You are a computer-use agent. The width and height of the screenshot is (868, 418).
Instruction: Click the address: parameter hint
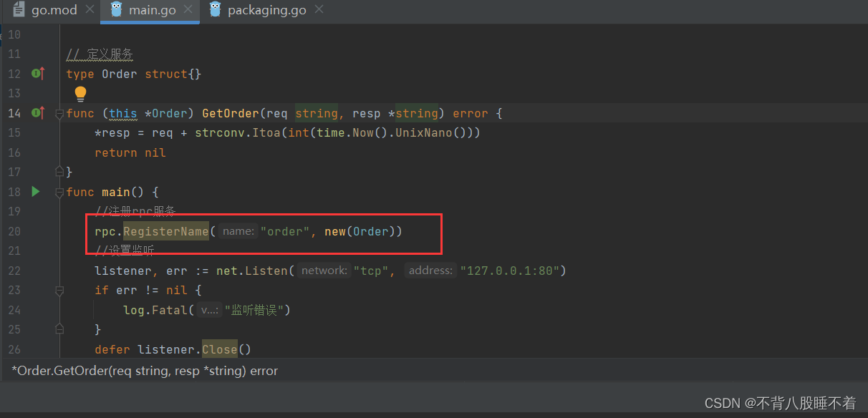[430, 271]
